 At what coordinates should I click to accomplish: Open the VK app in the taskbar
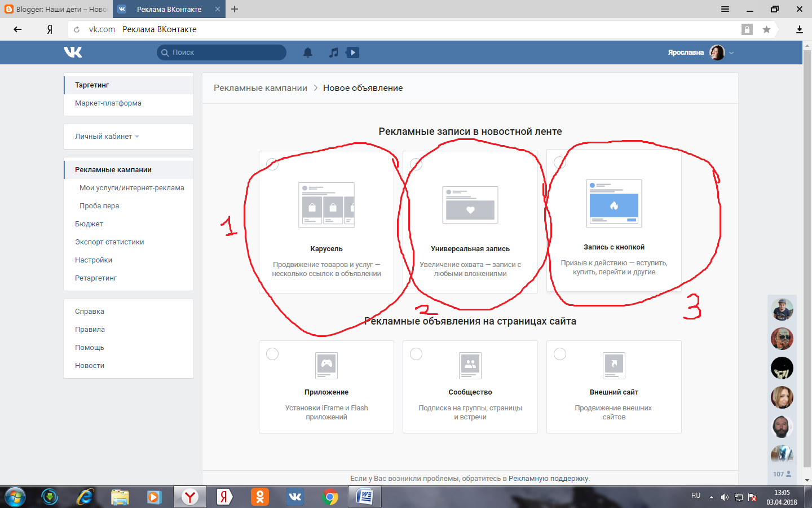coord(295,497)
